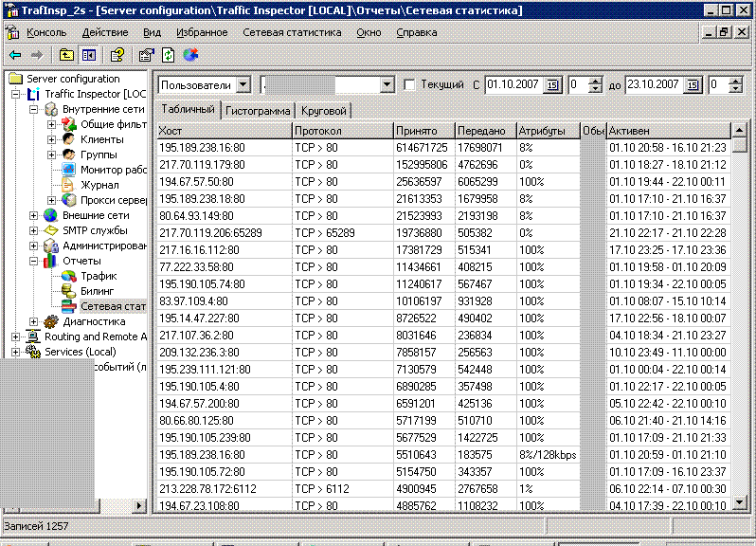Click the Билинг coins icon

[69, 291]
